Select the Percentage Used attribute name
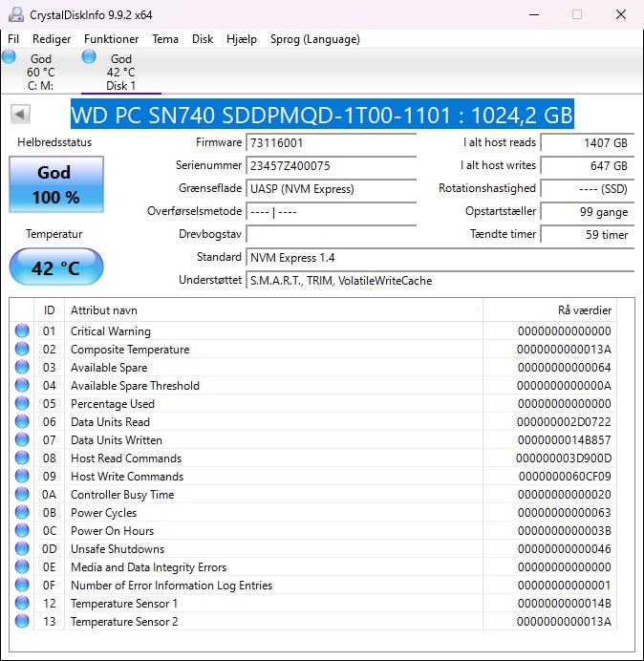Screen dimensions: 644x661 tap(113, 404)
